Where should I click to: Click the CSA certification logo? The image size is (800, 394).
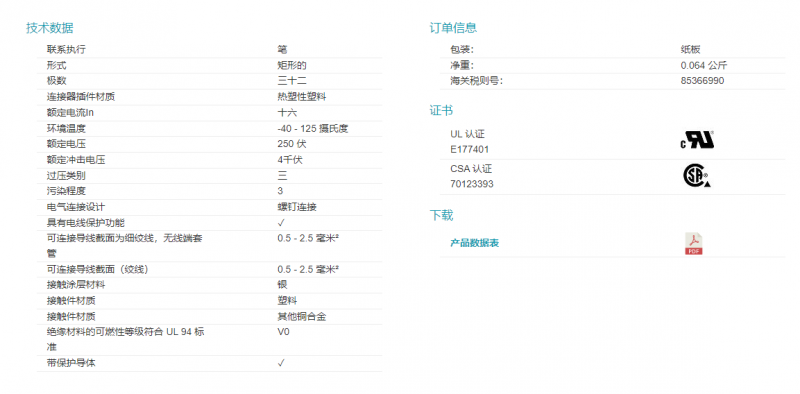[697, 175]
